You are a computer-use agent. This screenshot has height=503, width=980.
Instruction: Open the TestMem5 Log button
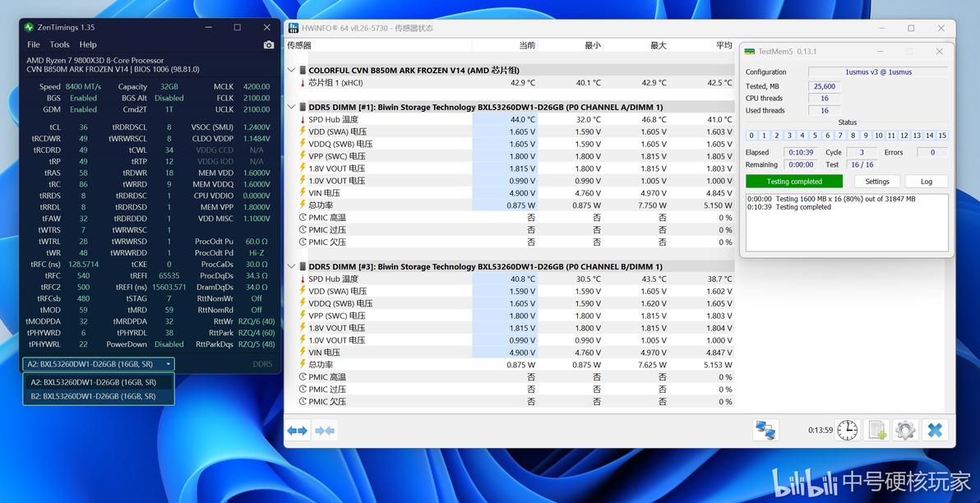click(927, 181)
